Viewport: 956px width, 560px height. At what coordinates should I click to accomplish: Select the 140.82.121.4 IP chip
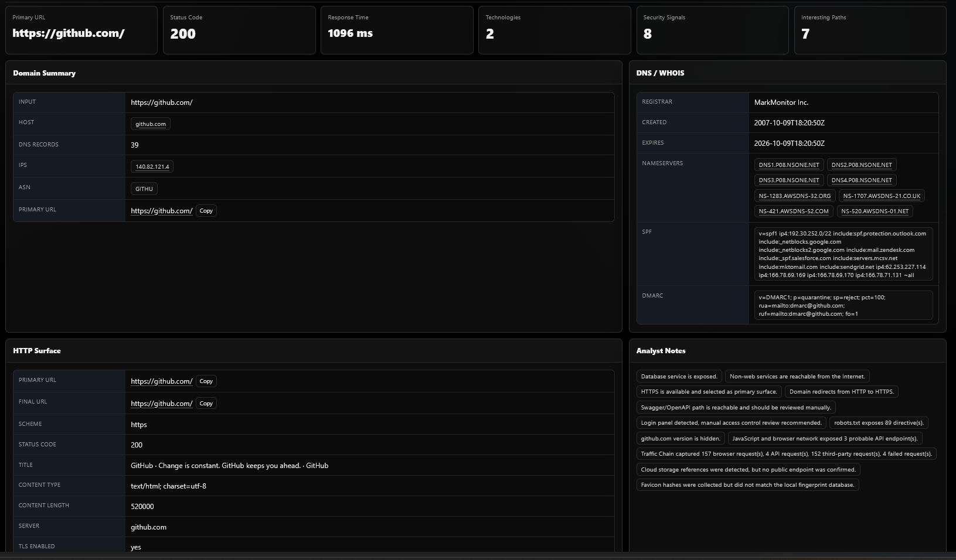tap(152, 167)
